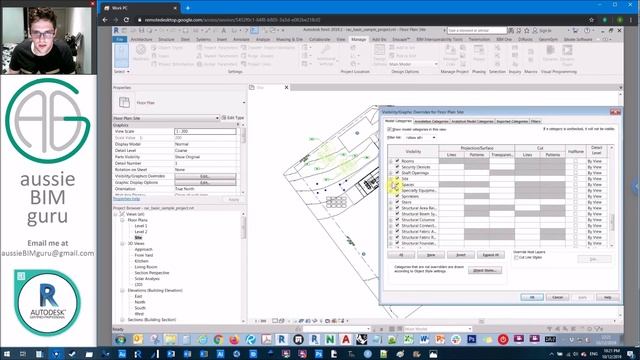Viewport: 640px width, 360px height.
Task: Collapse the Floor Plans node in Project Browser
Action: pyautogui.click(x=122, y=220)
